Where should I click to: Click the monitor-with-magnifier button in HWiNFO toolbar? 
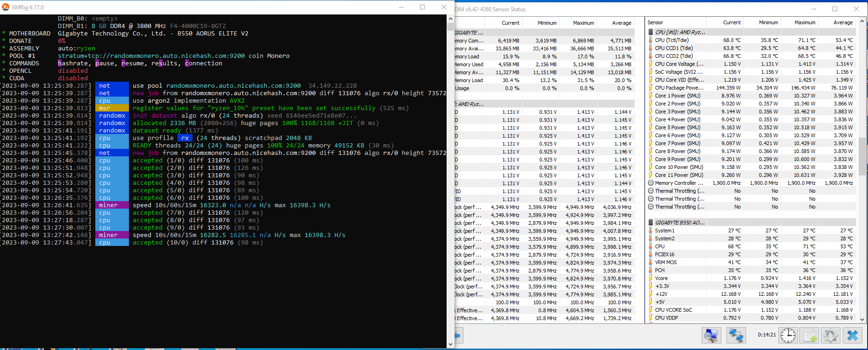(711, 335)
